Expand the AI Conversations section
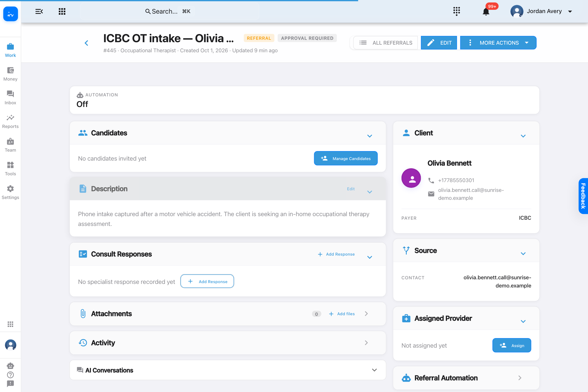This screenshot has width=588, height=392. click(374, 370)
